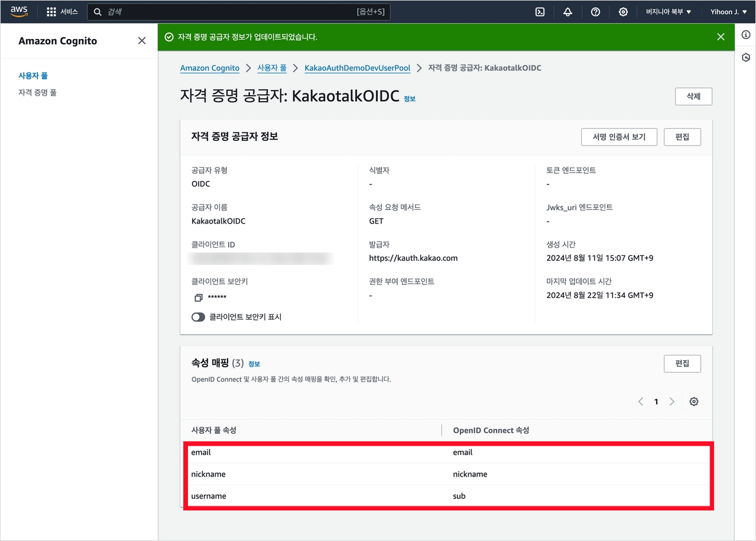
Task: Go to previous page of attribute mappings
Action: coord(641,401)
